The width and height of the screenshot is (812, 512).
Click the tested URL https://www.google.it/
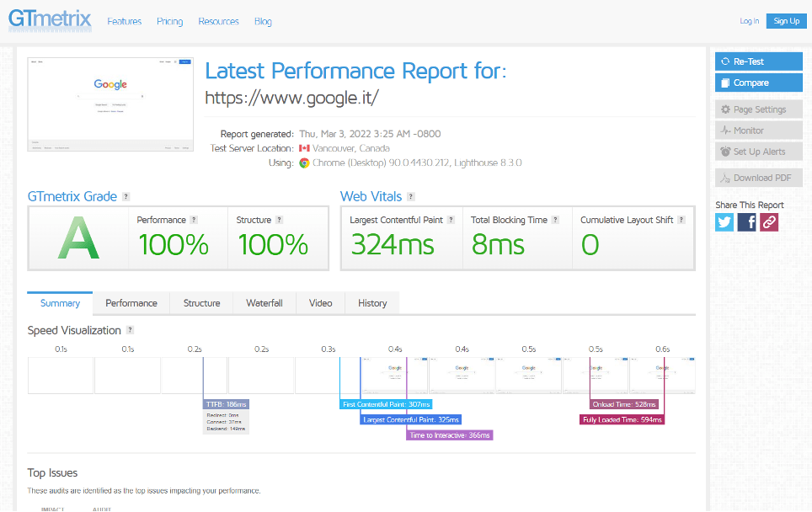[x=292, y=98]
